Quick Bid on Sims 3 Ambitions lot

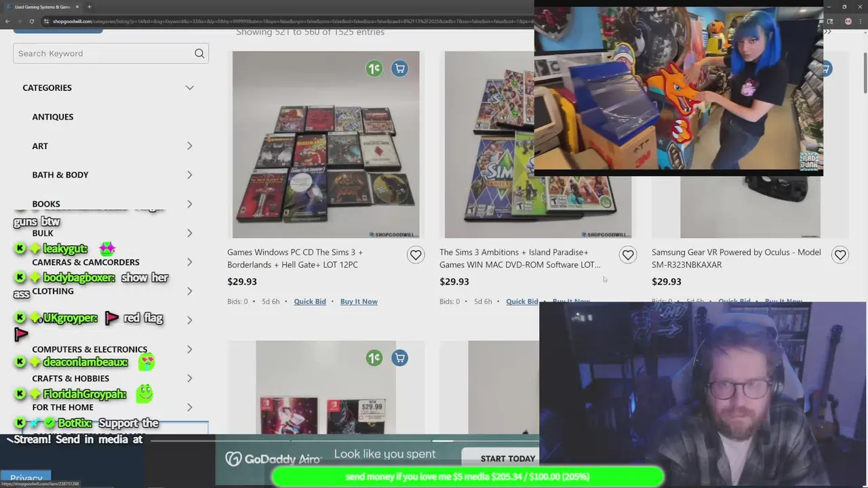click(x=522, y=302)
